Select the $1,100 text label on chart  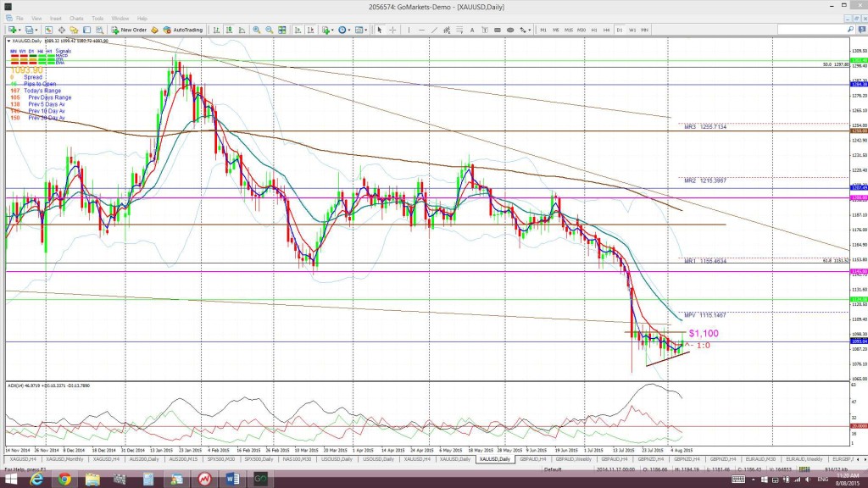click(704, 333)
